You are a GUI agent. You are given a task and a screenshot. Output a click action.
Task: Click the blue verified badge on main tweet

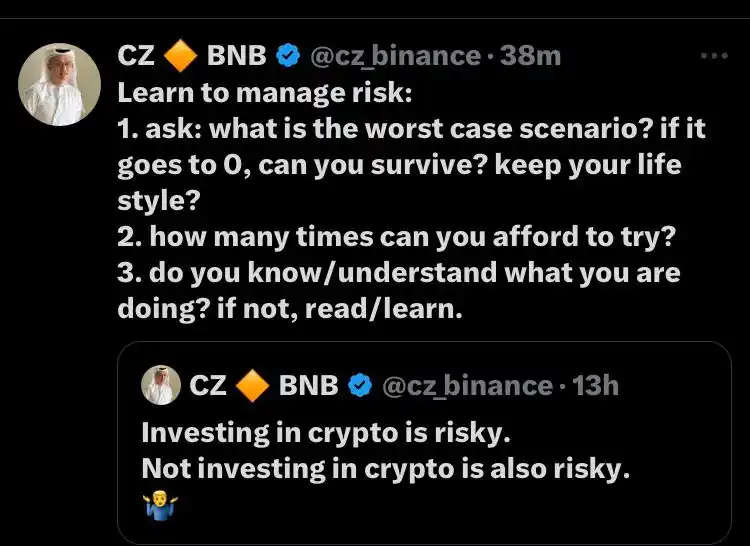pos(288,55)
